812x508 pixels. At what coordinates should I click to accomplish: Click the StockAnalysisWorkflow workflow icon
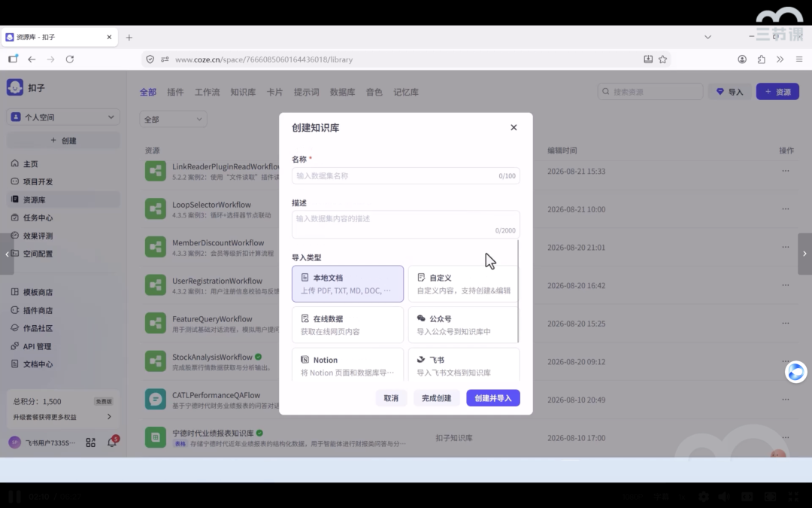[x=156, y=361]
